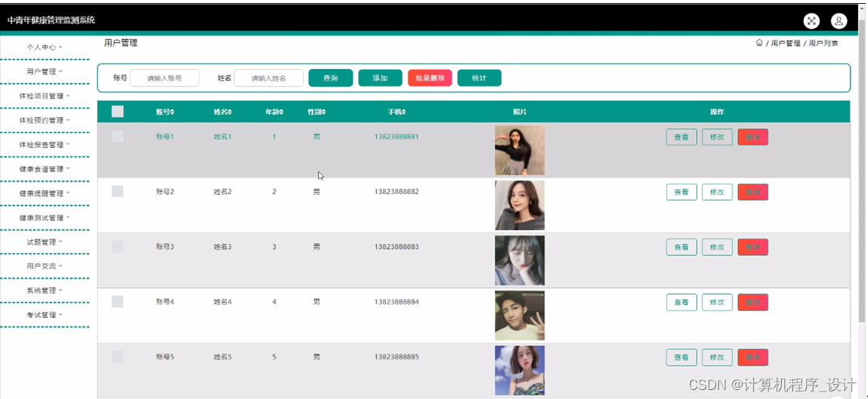
Task: Sort the table by the 账号 column arrows
Action: [172, 112]
